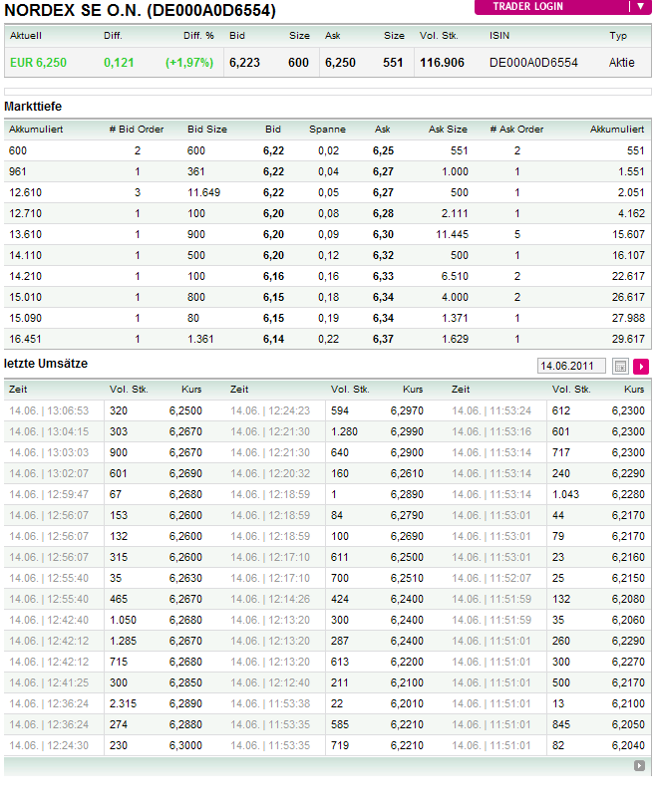656x812 pixels.
Task: Click the ISIN value DE000A0D6554
Action: click(533, 62)
